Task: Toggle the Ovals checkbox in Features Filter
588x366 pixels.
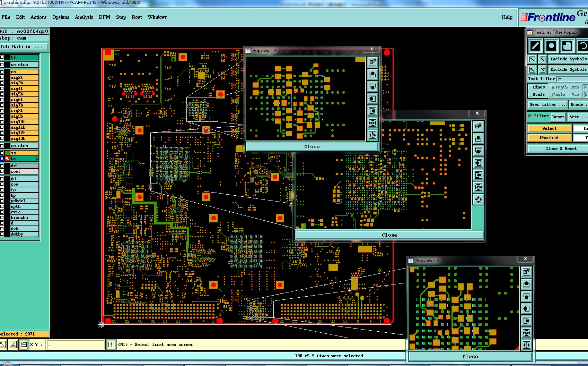Action: 530,94
